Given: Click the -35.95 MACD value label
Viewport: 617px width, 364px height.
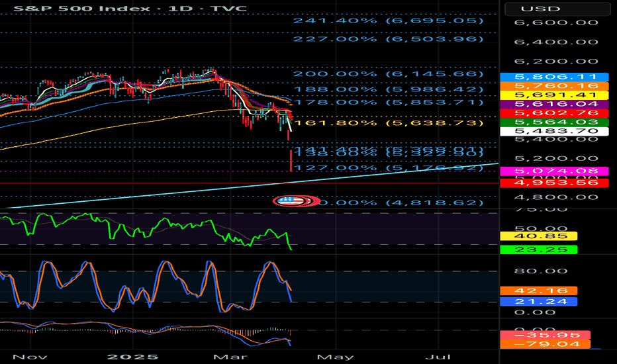Looking at the screenshot, I should point(545,336).
